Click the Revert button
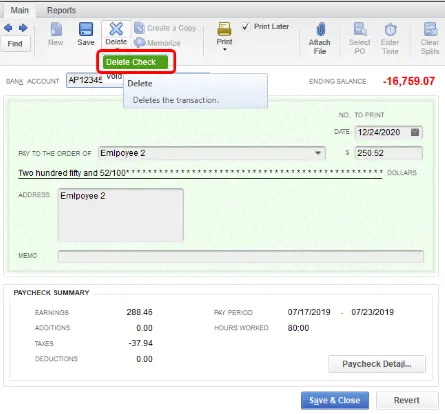 point(407,400)
